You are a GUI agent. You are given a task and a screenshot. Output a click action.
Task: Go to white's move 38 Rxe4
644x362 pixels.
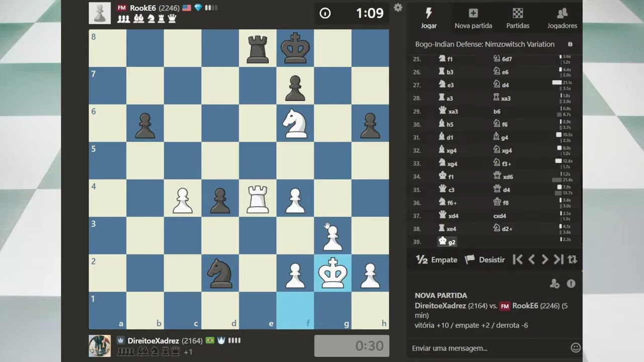tap(448, 229)
